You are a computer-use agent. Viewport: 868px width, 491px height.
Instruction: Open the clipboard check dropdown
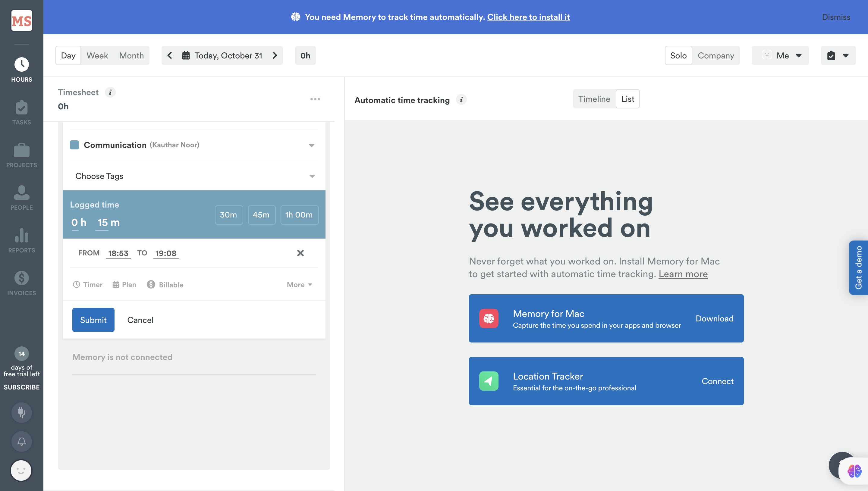click(x=838, y=55)
